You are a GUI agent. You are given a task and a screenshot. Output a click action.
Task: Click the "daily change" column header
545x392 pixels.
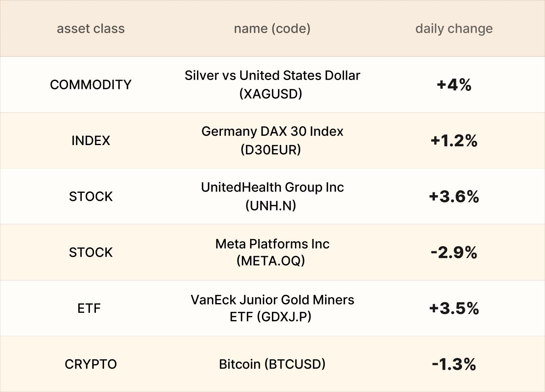tap(454, 29)
